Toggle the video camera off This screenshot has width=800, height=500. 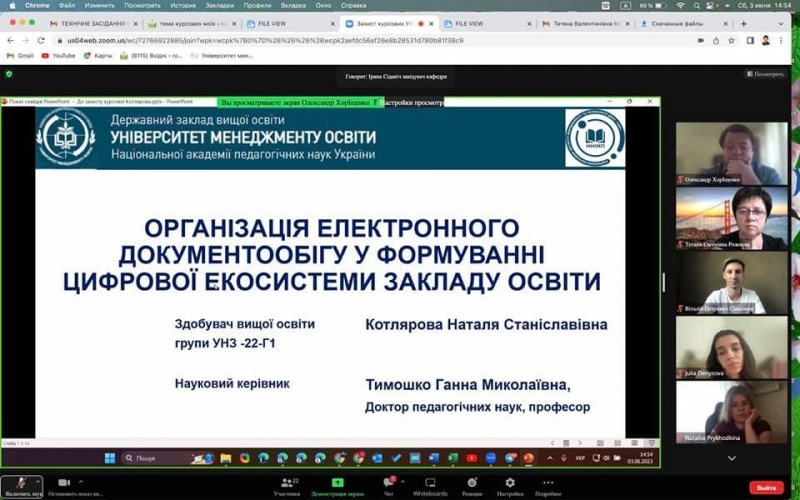click(x=62, y=482)
